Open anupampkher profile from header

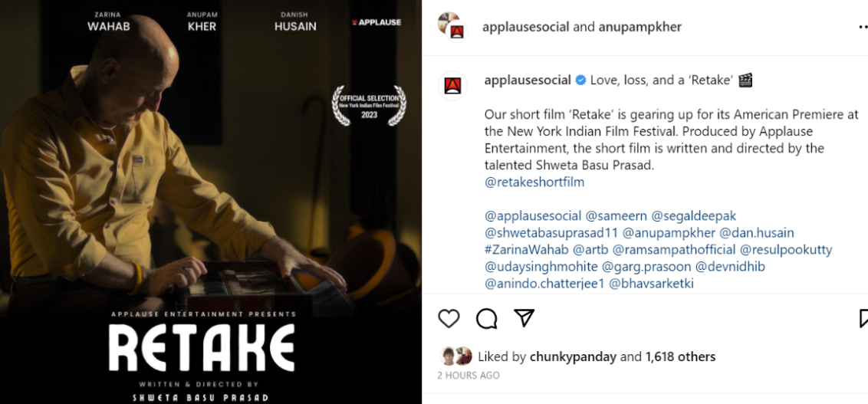click(x=640, y=27)
